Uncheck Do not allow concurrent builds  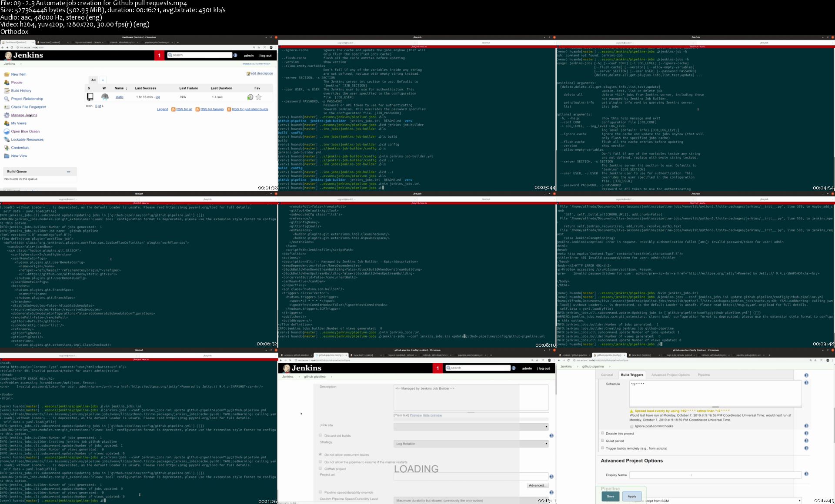point(321,454)
